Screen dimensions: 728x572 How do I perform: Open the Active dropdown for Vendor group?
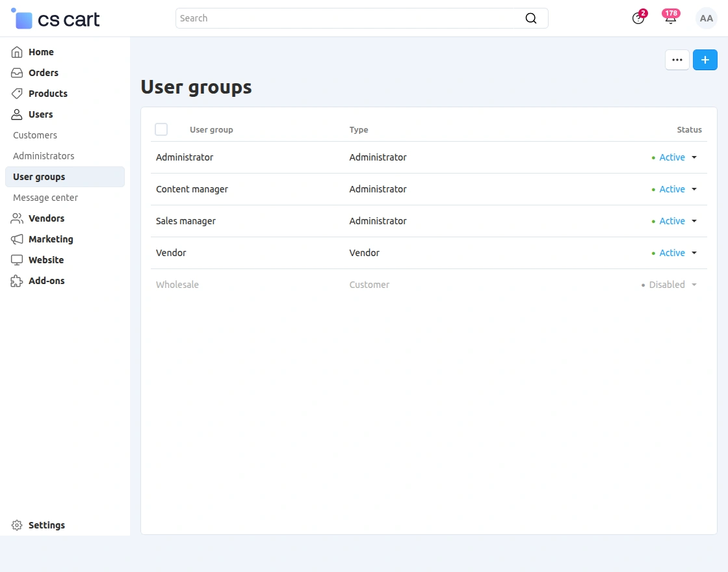coord(694,253)
